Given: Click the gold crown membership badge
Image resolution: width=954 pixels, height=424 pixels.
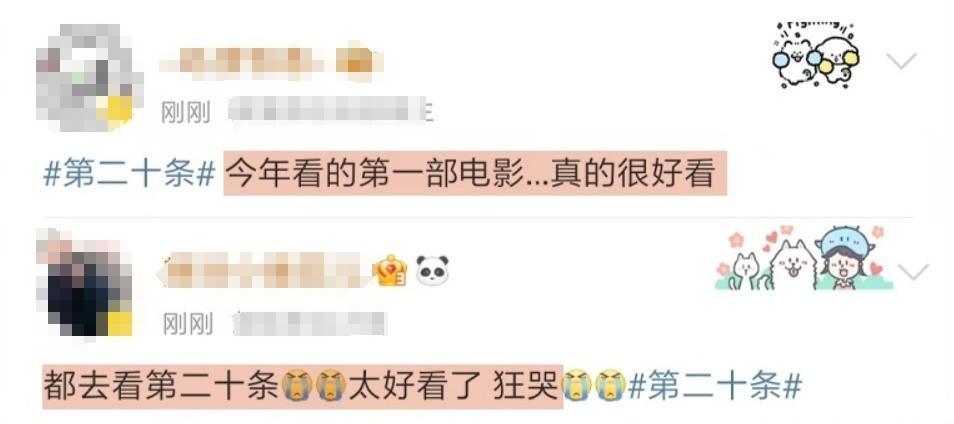Looking at the screenshot, I should click(x=391, y=271).
